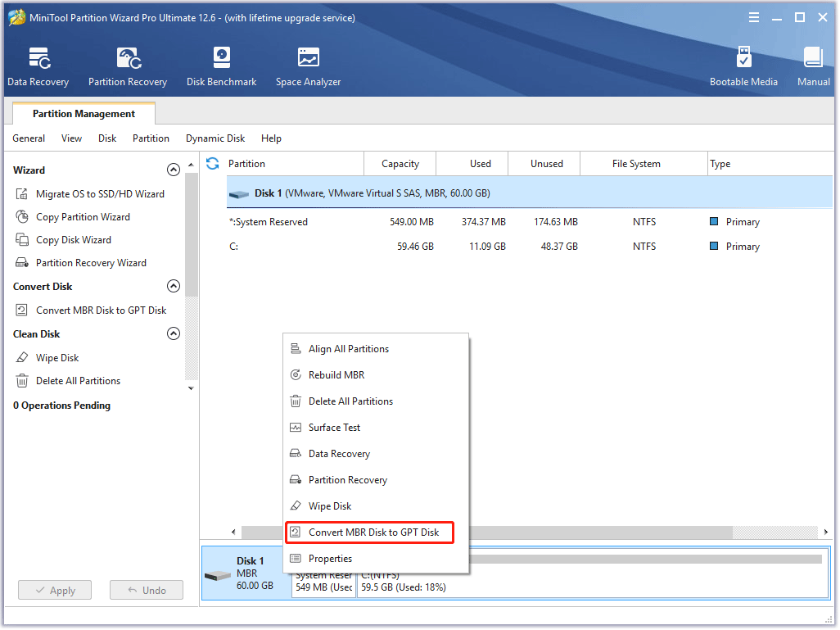Click the Undo button
The height and width of the screenshot is (630, 840).
pyautogui.click(x=147, y=591)
